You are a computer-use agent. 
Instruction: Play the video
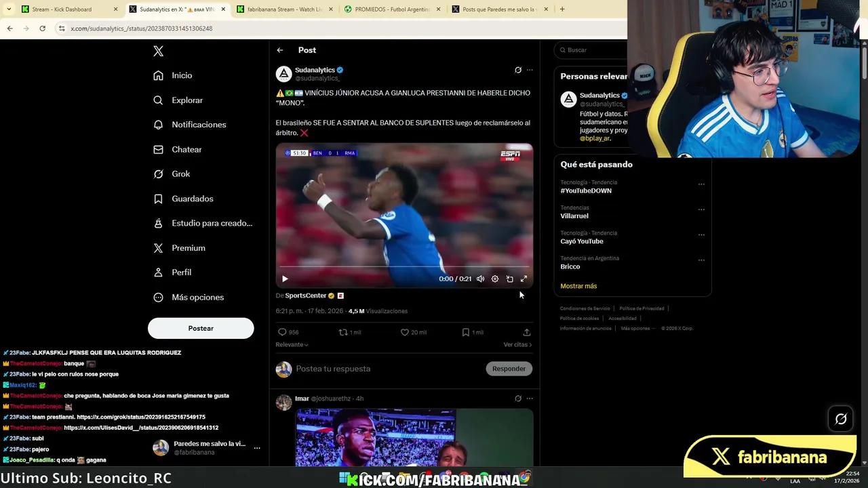[285, 279]
